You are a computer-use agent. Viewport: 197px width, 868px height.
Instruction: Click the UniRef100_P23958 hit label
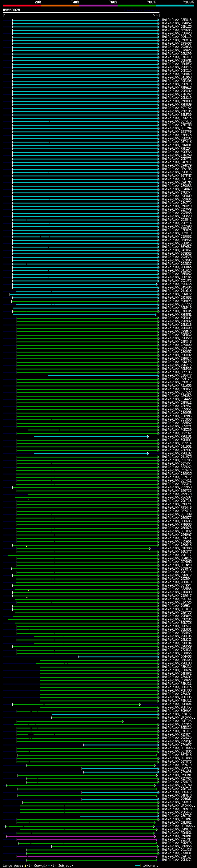click(177, 487)
